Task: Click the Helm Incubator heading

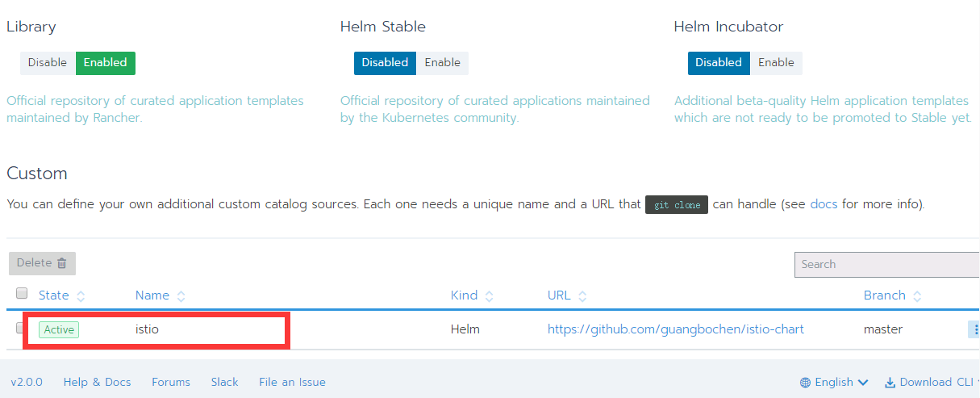Action: tap(729, 27)
